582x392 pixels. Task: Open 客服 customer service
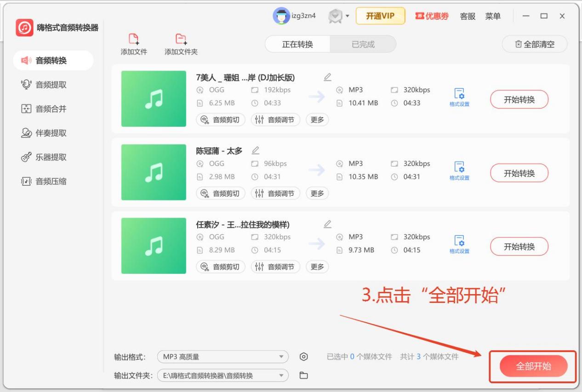(468, 16)
